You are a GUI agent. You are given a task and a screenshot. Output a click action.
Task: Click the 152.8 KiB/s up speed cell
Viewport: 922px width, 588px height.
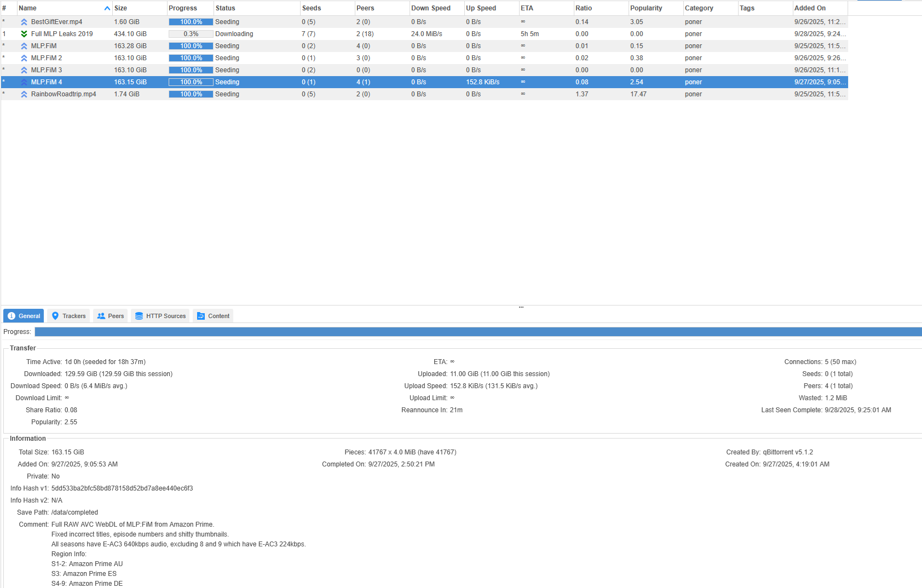point(482,82)
